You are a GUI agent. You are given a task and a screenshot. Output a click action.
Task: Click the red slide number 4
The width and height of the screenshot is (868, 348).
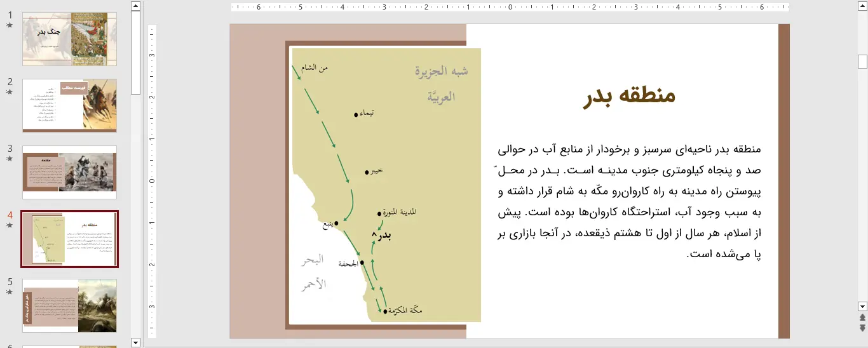(x=10, y=215)
